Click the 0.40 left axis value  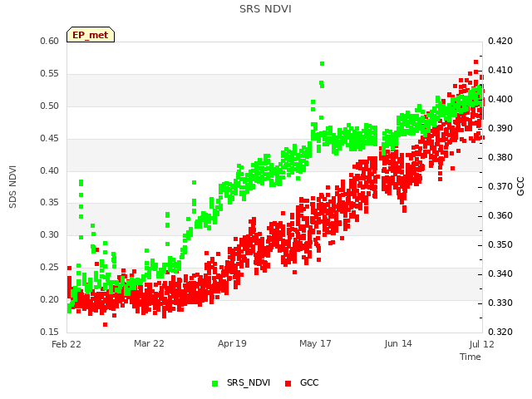click(50, 170)
